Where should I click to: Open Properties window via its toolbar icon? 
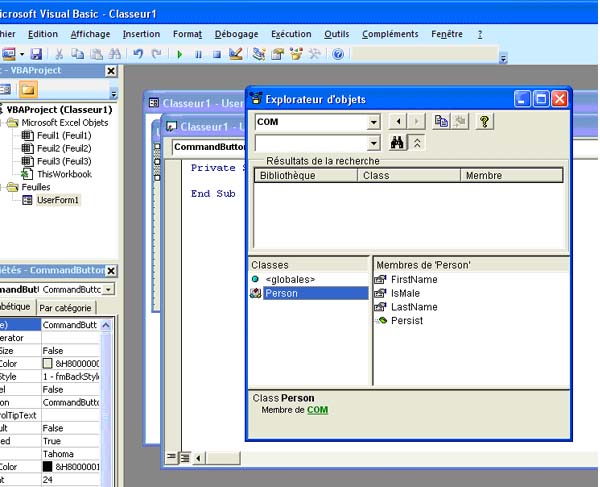[278, 54]
